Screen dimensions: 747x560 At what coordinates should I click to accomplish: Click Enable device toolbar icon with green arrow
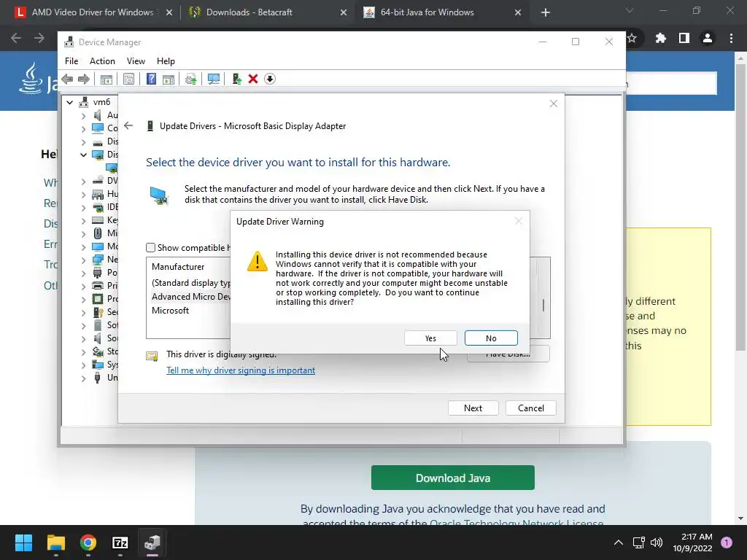(x=236, y=79)
